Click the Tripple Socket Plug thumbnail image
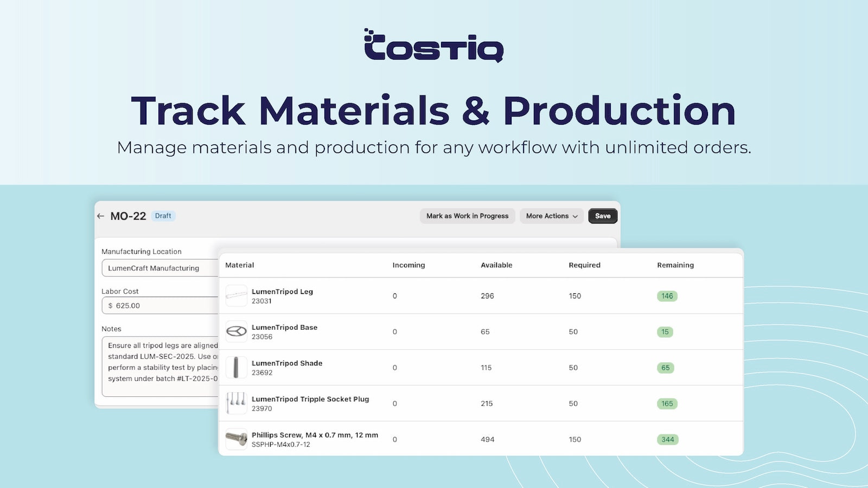This screenshot has width=868, height=488. click(x=236, y=403)
